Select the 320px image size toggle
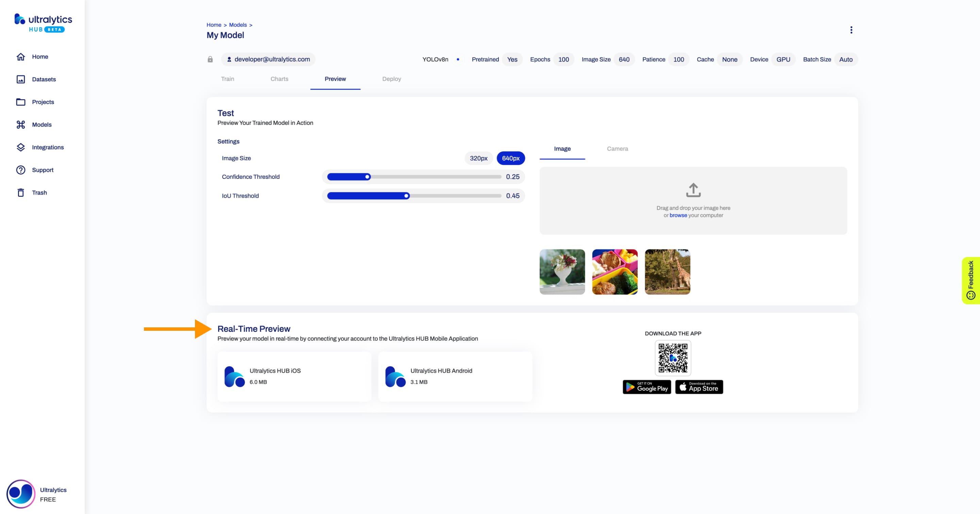 (478, 157)
